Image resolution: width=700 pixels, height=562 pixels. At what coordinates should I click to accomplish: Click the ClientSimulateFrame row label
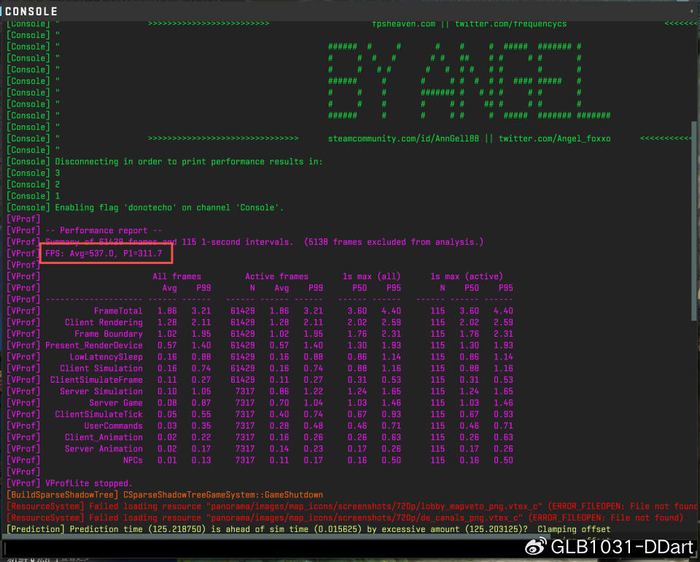pos(96,380)
